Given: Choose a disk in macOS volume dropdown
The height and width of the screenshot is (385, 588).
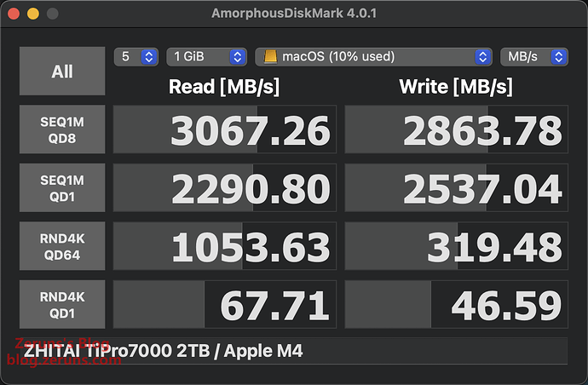Looking at the screenshot, I should point(374,57).
